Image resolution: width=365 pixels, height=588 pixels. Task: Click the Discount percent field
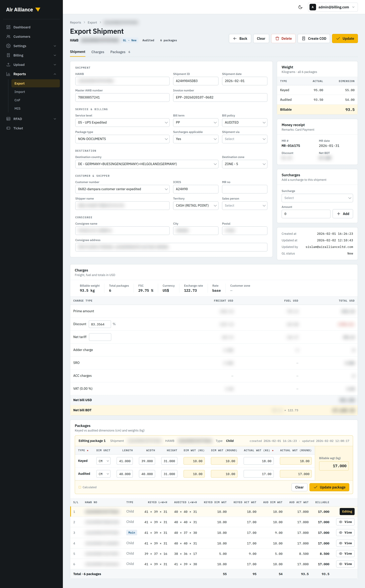pos(100,324)
